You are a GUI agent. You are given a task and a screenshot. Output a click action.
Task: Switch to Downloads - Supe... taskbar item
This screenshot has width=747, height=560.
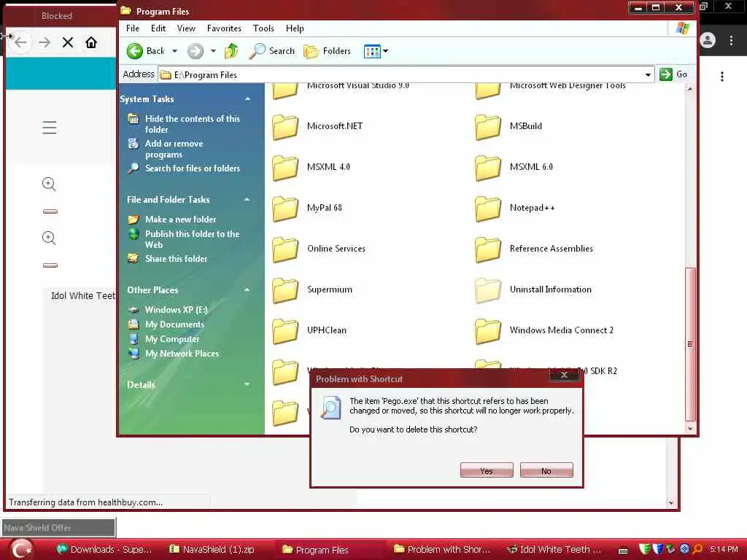(x=104, y=550)
